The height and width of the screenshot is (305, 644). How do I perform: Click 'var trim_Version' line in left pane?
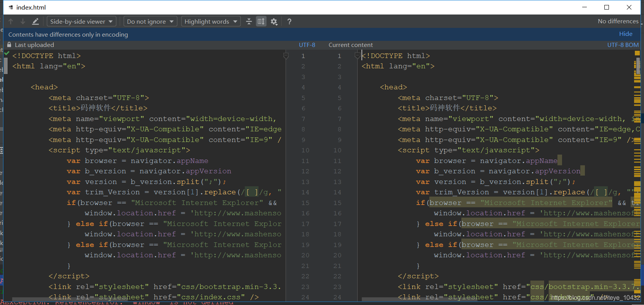174,192
